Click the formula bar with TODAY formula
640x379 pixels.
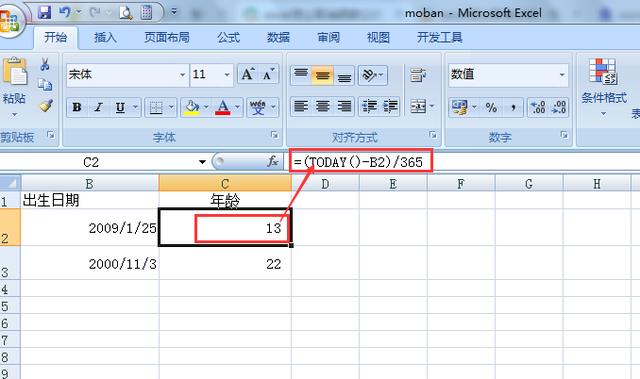[x=463, y=162]
